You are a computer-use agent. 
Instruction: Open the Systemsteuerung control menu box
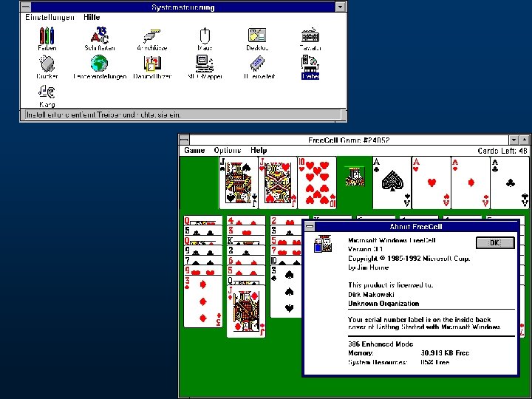point(26,7)
